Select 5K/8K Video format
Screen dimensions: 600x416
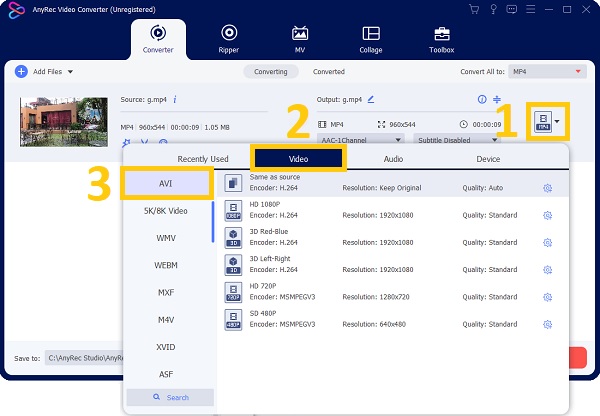(x=166, y=211)
